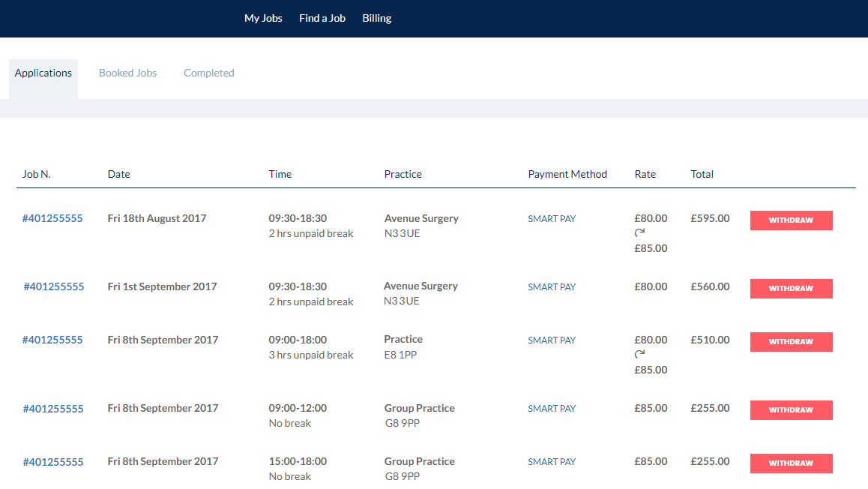Click the Payment Method column header
Viewport: 868px width, 489px height.
(x=567, y=174)
